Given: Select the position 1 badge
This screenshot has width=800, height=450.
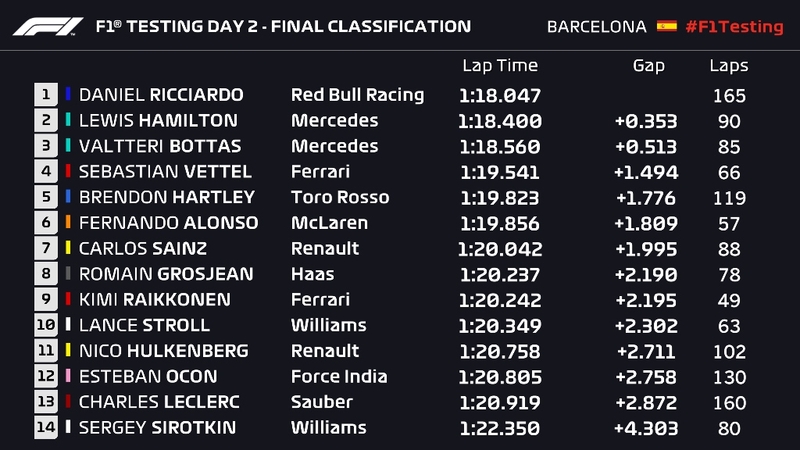Looking at the screenshot, I should click(x=45, y=95).
